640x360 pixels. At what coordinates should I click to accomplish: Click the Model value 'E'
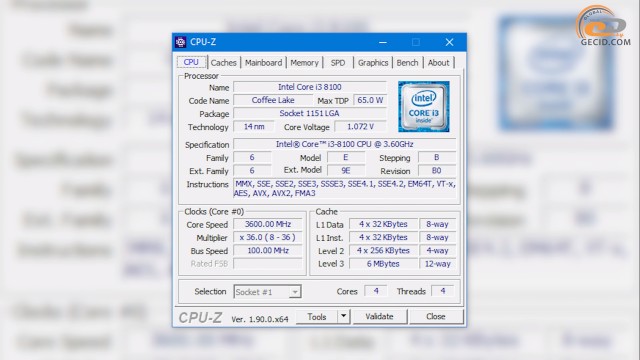point(346,158)
